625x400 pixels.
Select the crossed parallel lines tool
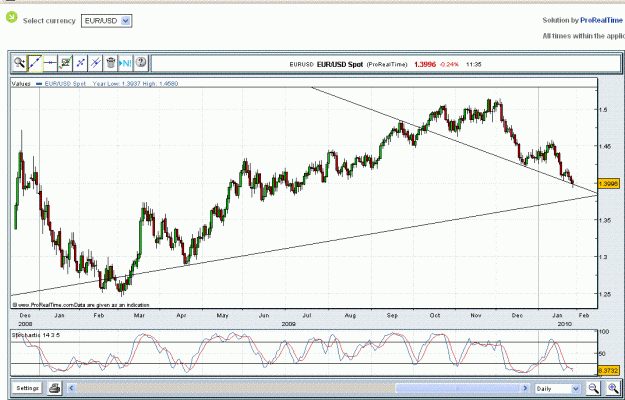(95, 63)
